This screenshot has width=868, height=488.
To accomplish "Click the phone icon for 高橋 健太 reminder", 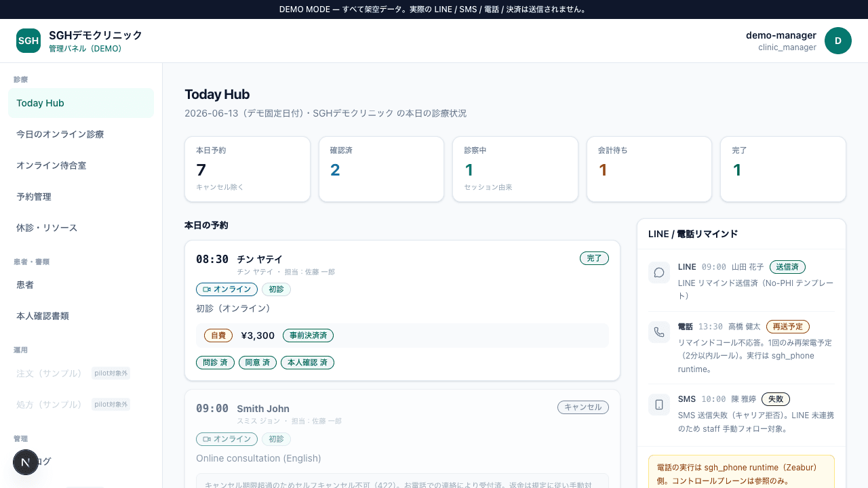I will pos(659,332).
